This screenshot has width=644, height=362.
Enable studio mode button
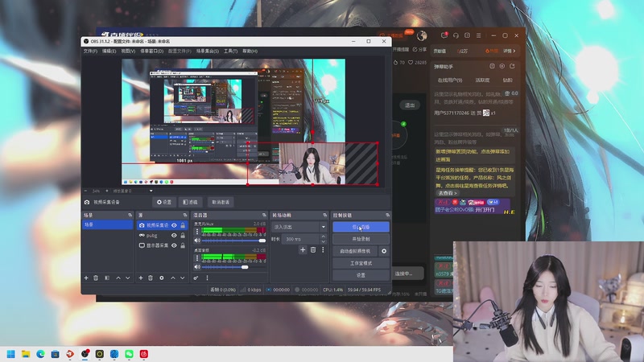(361, 263)
